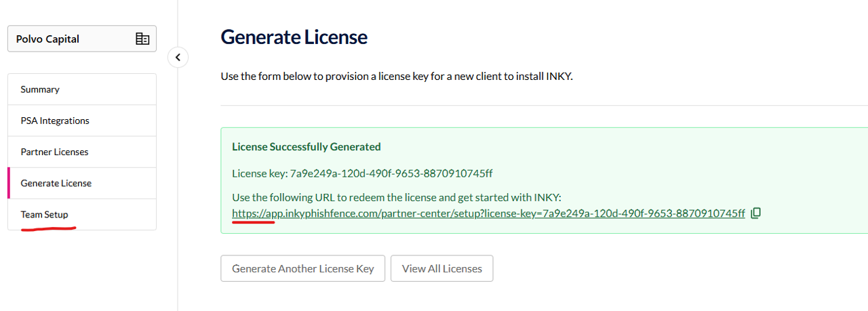Collapse the sidebar with the chevron arrow
This screenshot has width=868, height=311.
(178, 58)
